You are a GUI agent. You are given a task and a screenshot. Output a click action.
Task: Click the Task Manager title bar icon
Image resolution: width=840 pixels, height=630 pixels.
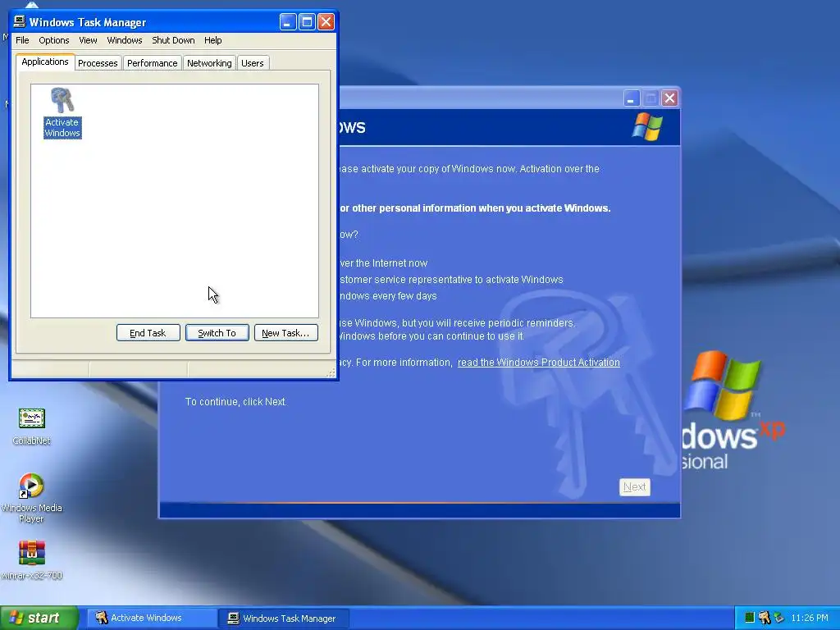pos(20,21)
